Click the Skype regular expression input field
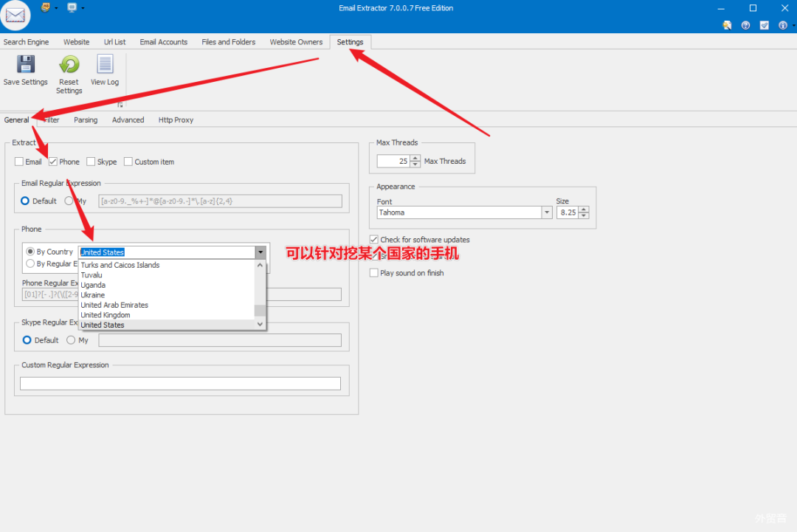 220,340
